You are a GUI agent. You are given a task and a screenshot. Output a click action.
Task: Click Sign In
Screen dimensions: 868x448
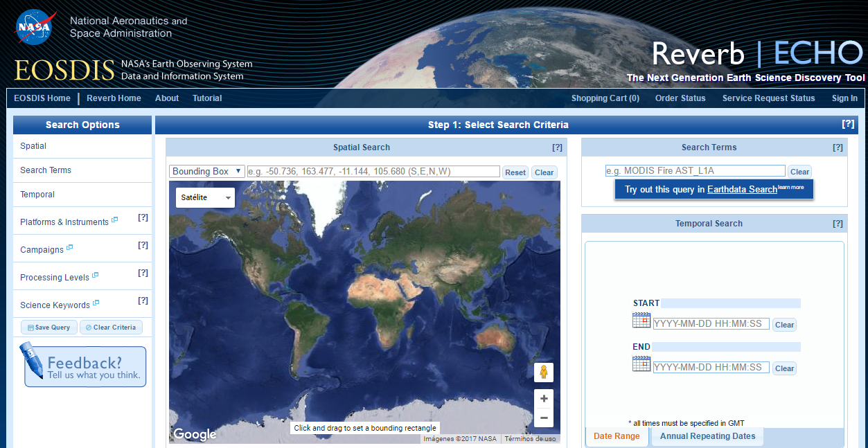844,98
